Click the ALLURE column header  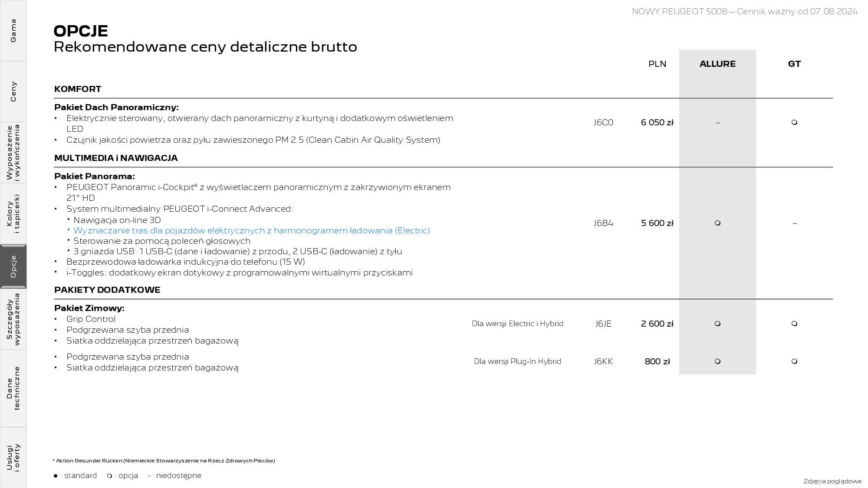[x=717, y=64]
